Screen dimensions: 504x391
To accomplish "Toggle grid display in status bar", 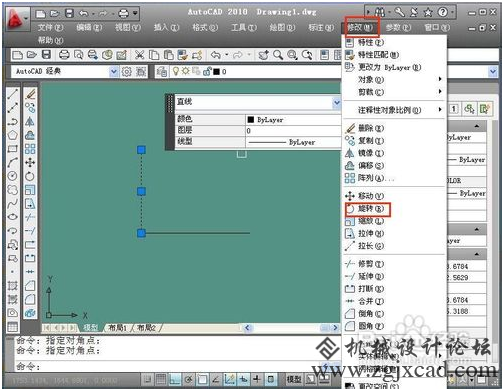I will [161, 379].
